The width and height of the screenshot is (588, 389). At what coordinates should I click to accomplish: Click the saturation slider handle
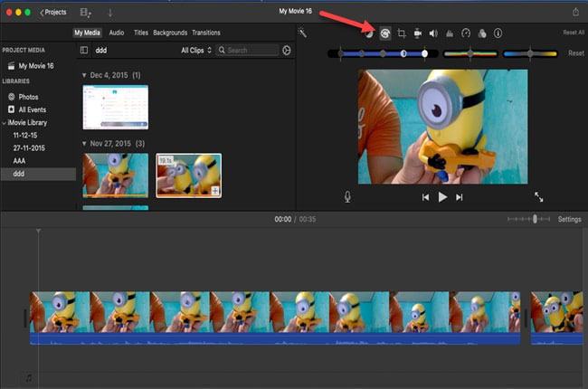click(x=470, y=53)
